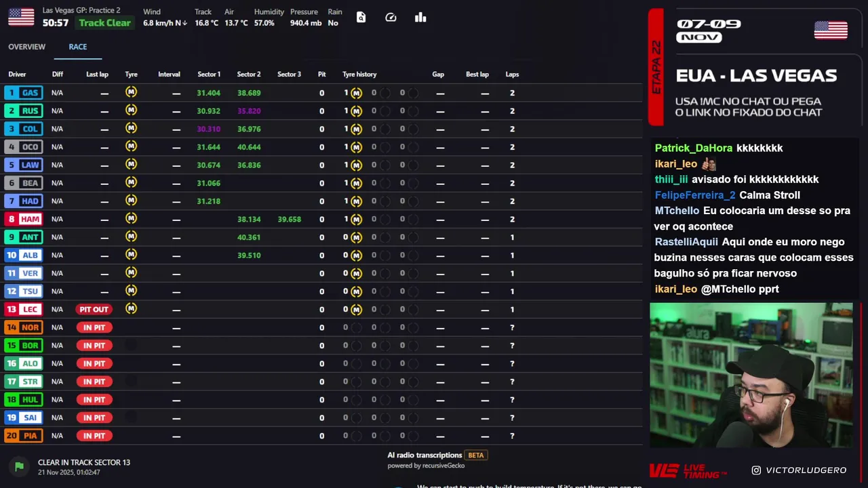Click Sector 2 time 35.820 for RUS

[249, 110]
